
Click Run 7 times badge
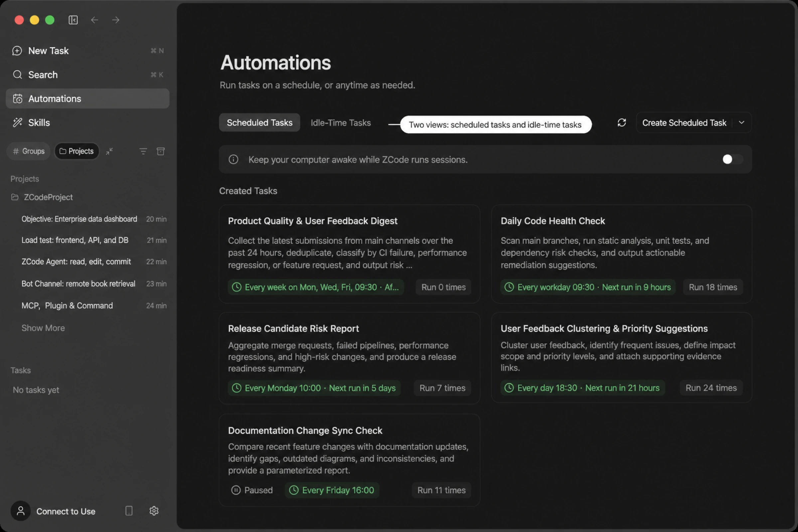pos(443,388)
